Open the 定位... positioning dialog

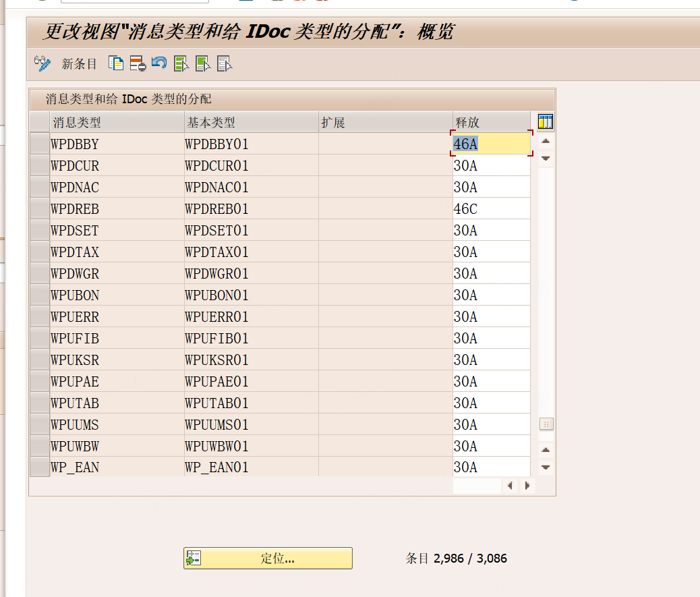point(268,558)
